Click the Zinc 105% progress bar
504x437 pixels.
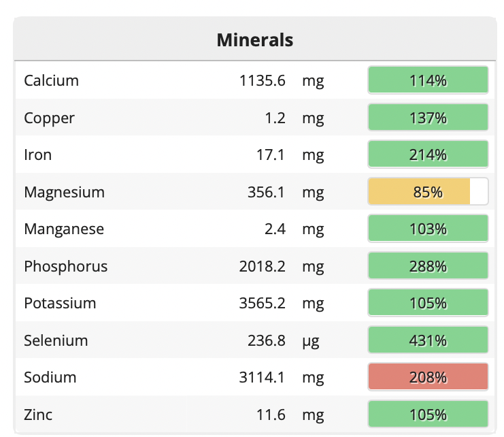pos(428,415)
